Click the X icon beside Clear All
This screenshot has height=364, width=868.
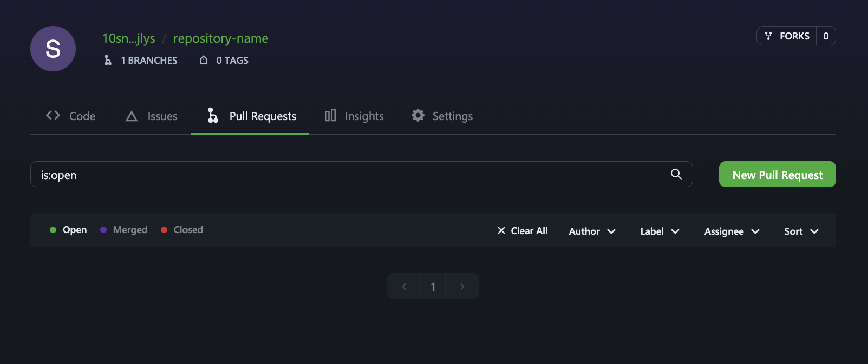click(501, 230)
